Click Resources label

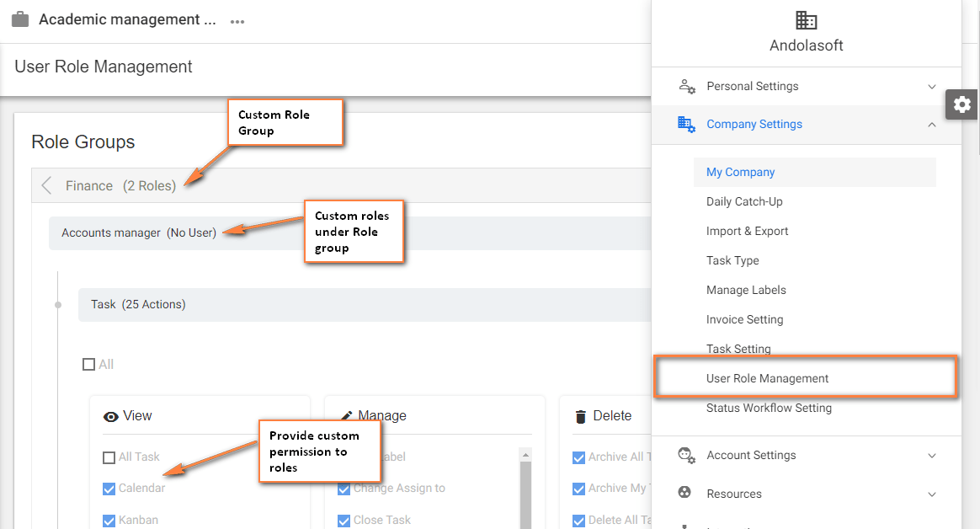point(734,494)
